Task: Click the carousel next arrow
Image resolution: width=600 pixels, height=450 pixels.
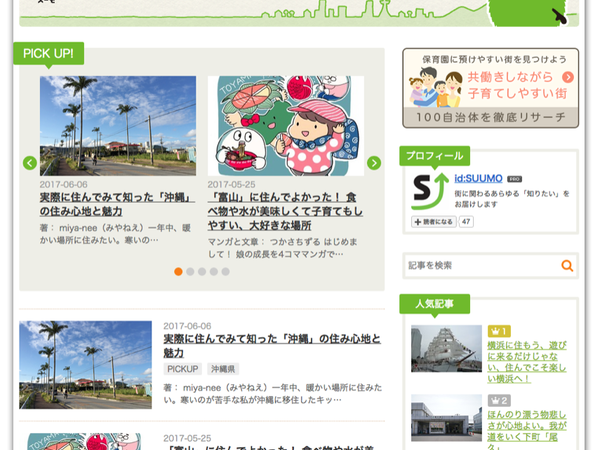Action: [x=374, y=163]
